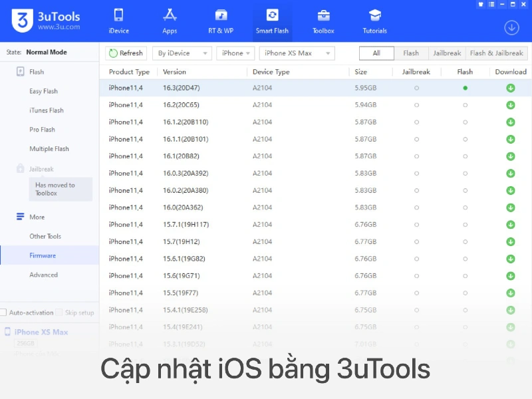Download firmware 15.7.1(19H117) via green arrow

coord(511,225)
